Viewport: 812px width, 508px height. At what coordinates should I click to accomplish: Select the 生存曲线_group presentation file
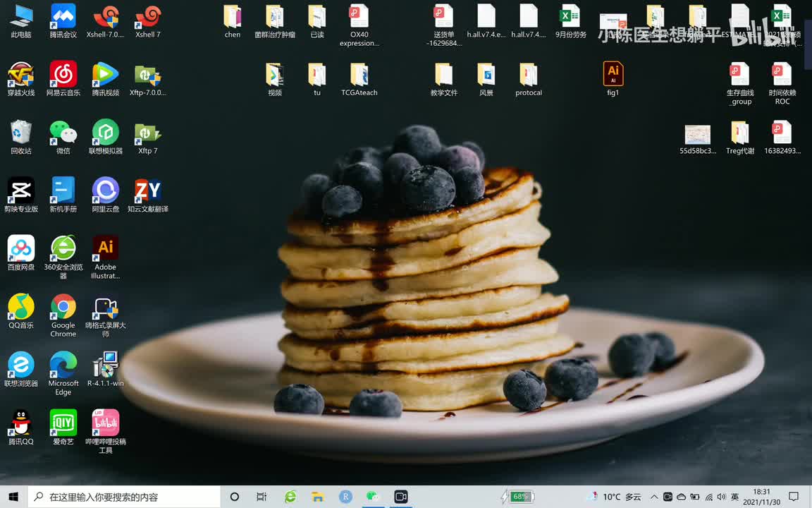(740, 83)
